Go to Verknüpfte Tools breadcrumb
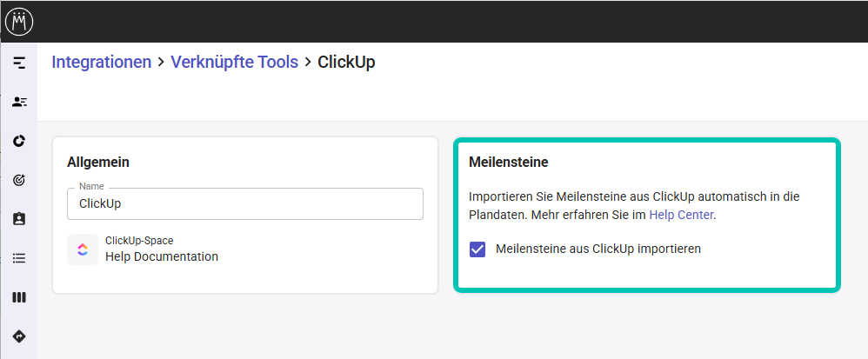 (234, 62)
